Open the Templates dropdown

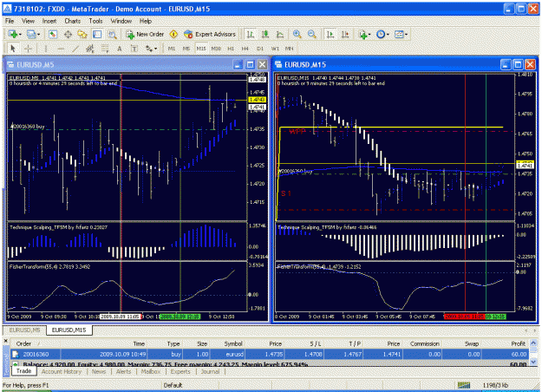[401, 34]
